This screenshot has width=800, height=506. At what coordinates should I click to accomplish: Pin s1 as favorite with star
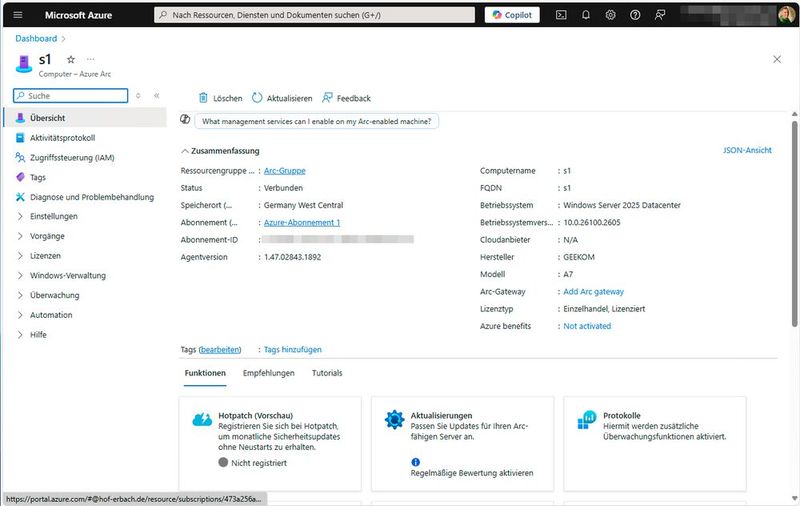click(71, 59)
